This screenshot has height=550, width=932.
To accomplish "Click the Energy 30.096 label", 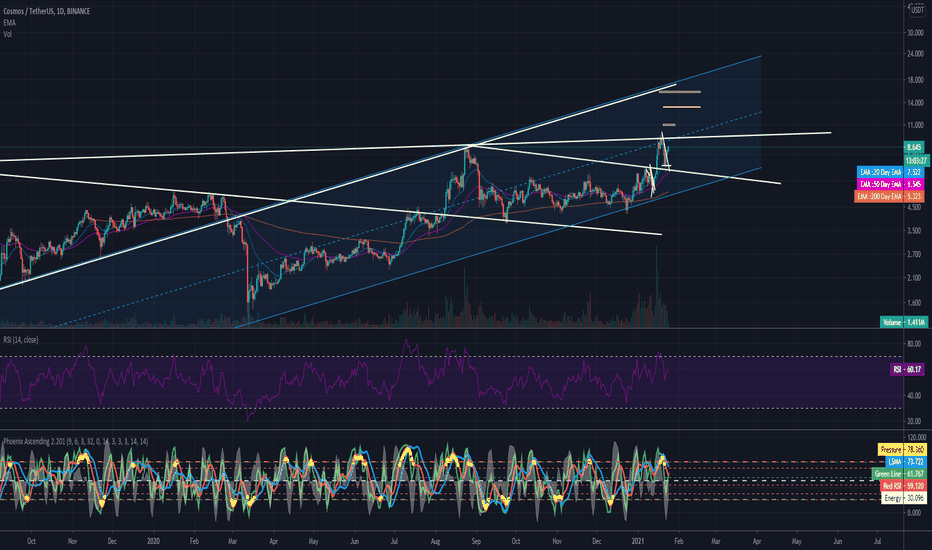I will [x=903, y=498].
